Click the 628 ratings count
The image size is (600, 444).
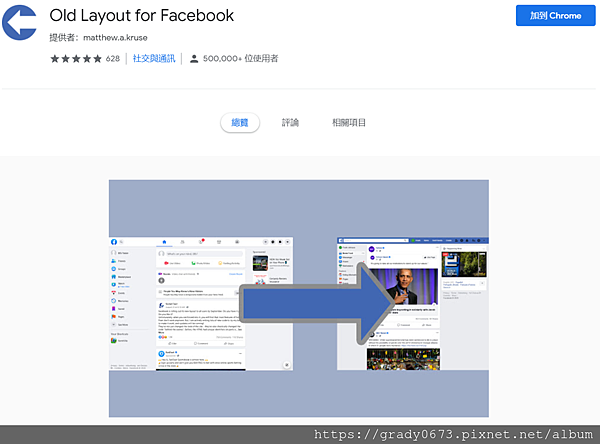(112, 59)
